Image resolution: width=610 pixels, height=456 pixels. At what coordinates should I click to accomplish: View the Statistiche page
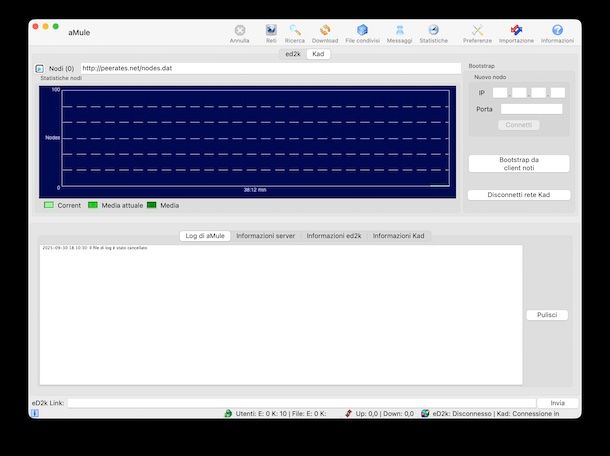(x=433, y=31)
